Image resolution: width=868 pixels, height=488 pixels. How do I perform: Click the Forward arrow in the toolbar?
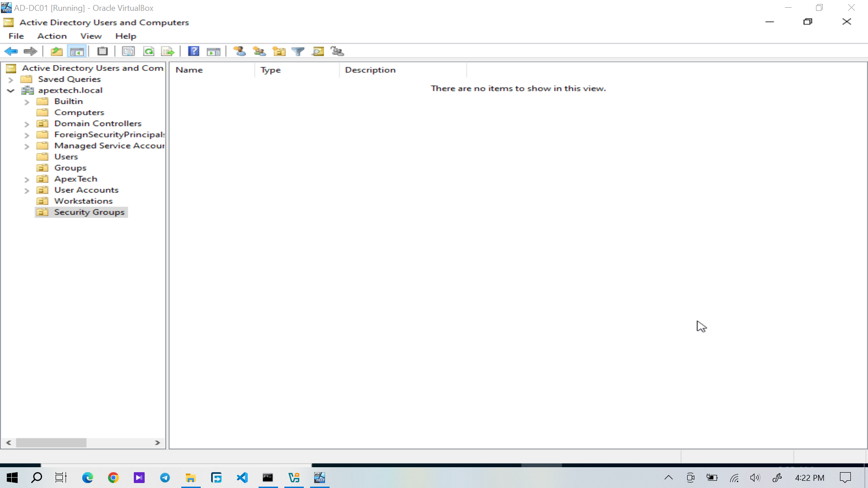point(30,52)
